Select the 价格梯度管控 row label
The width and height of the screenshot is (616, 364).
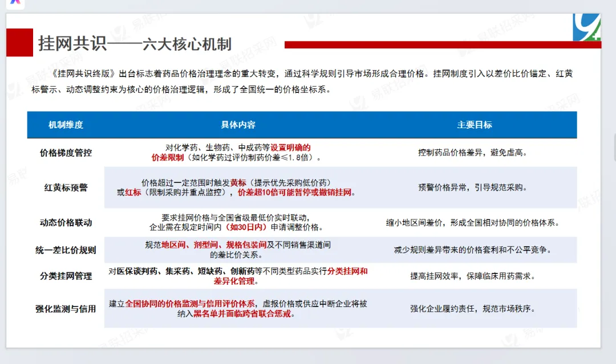[x=66, y=153]
